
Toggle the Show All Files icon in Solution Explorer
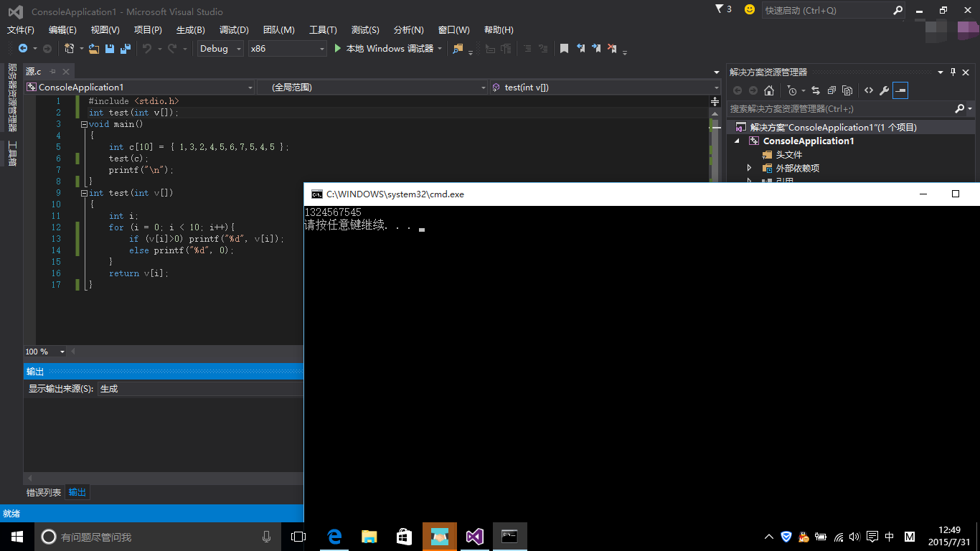(x=847, y=90)
